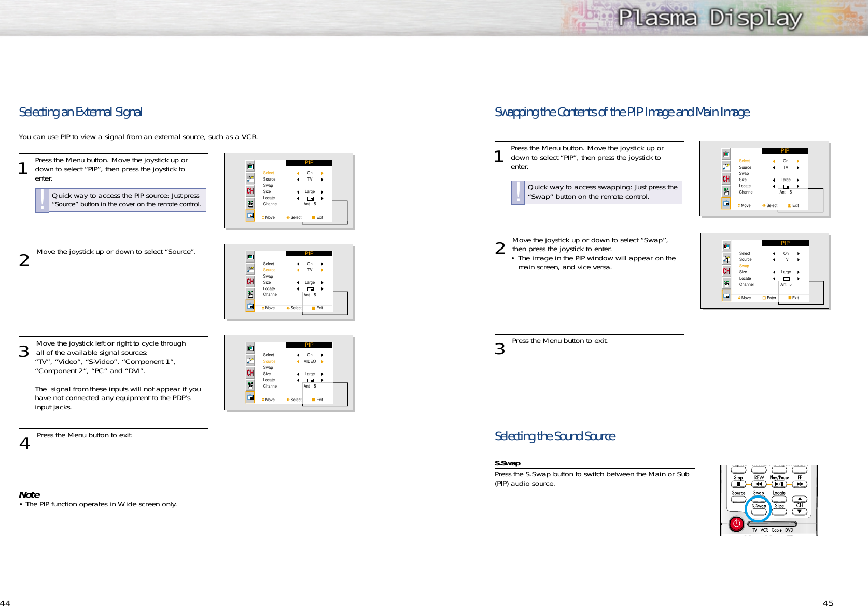Click left arrow beside On in Swapping step 2 menu
This screenshot has height=606, width=868.
[x=774, y=254]
